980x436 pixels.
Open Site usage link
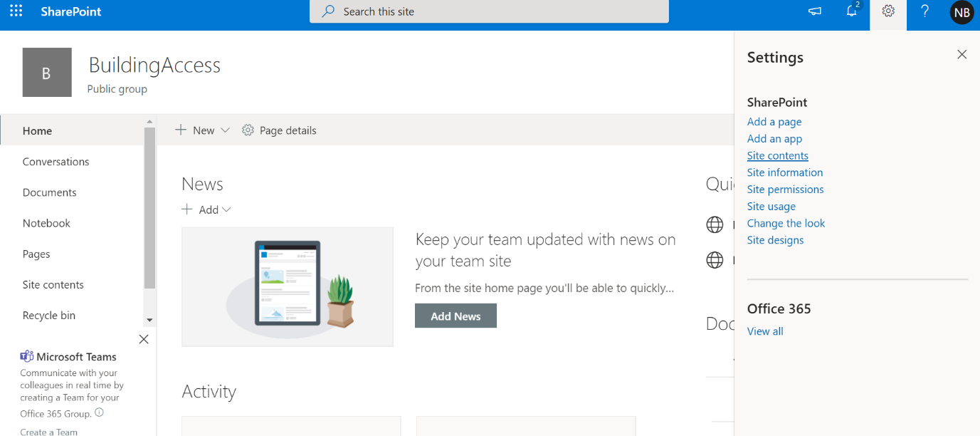pos(771,207)
